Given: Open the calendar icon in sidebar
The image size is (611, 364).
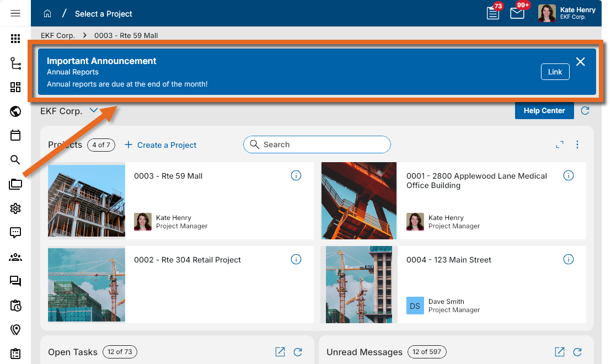Looking at the screenshot, I should [x=15, y=135].
